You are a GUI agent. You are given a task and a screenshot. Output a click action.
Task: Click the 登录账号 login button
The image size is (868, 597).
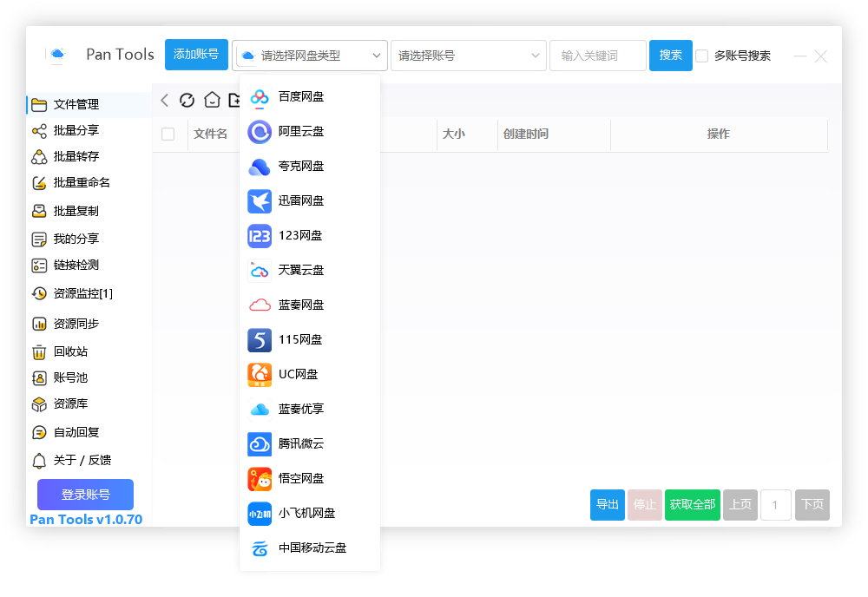pyautogui.click(x=84, y=495)
